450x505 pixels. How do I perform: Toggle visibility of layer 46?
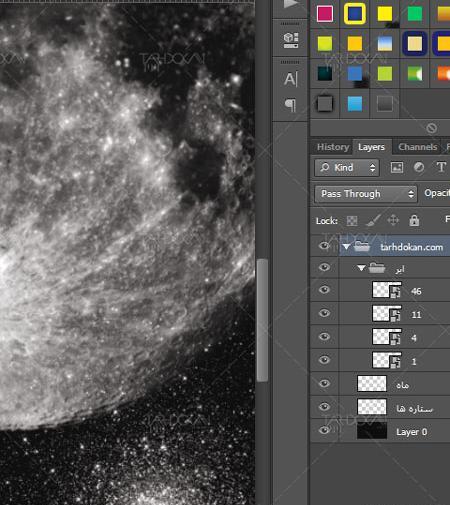coord(324,290)
